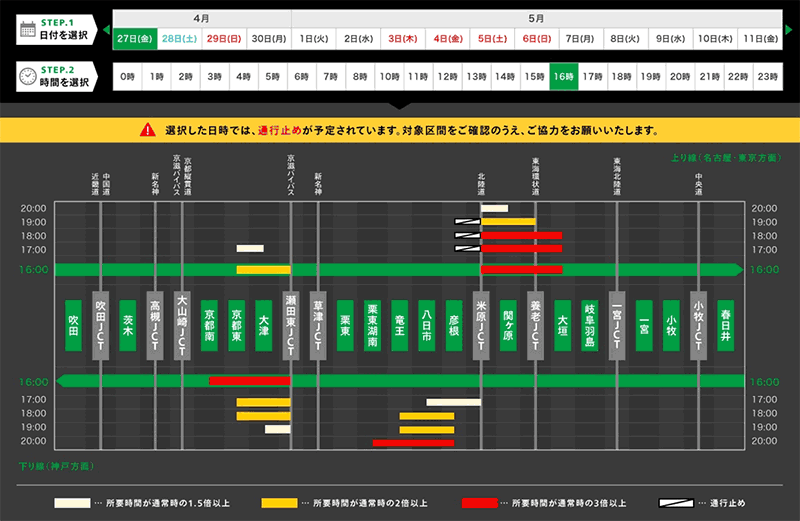Click the red warning triangle icon
The width and height of the screenshot is (800, 521).
click(x=147, y=130)
